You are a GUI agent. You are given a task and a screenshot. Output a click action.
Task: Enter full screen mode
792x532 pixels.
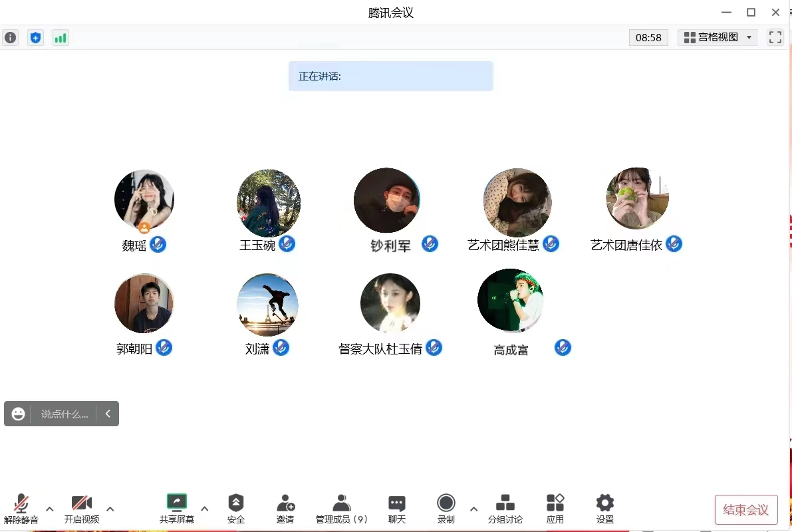775,37
